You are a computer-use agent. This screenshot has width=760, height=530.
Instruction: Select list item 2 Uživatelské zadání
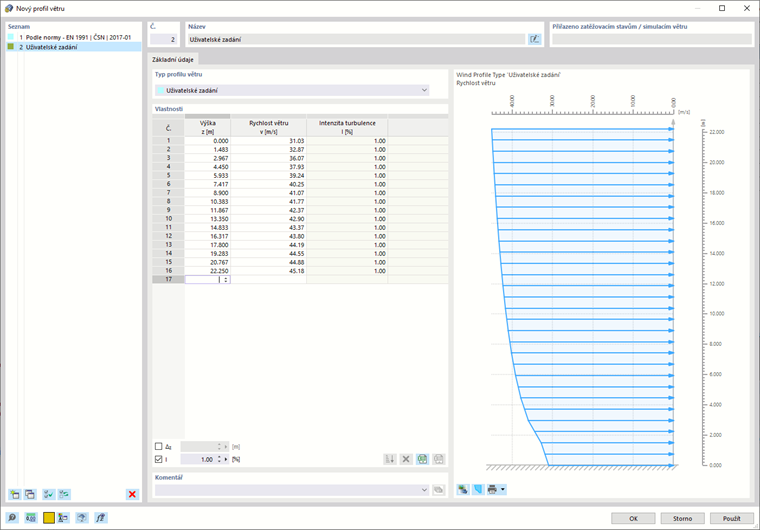[x=75, y=47]
